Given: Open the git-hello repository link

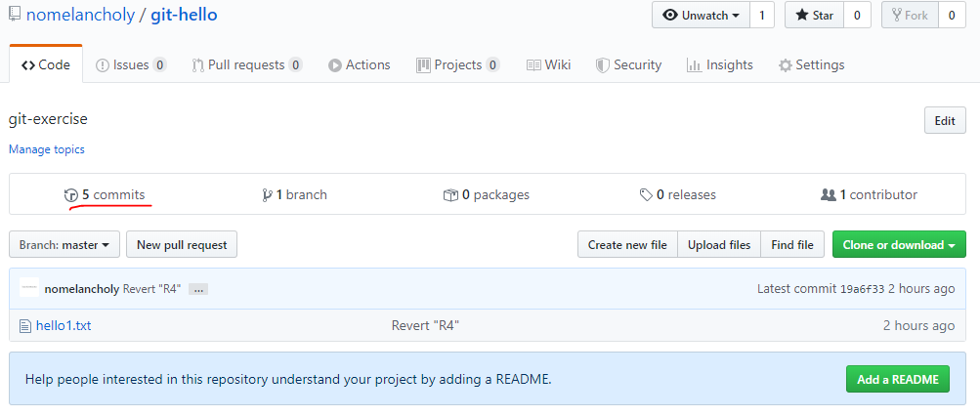Looking at the screenshot, I should pyautogui.click(x=184, y=15).
